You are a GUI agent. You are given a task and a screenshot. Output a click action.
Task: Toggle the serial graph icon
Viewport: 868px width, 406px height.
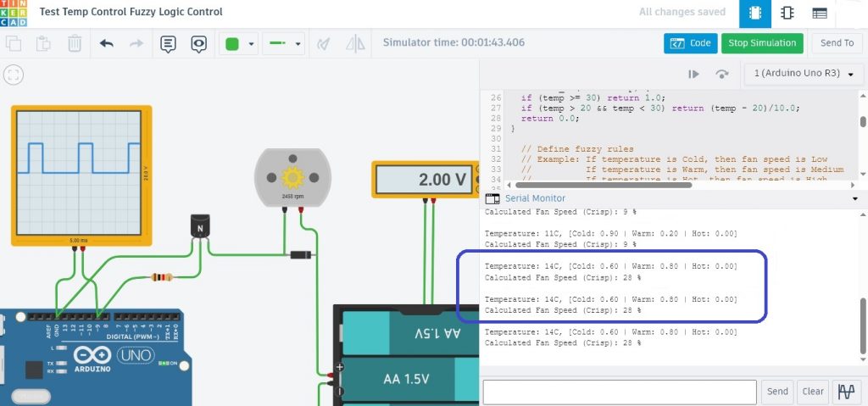tap(846, 392)
